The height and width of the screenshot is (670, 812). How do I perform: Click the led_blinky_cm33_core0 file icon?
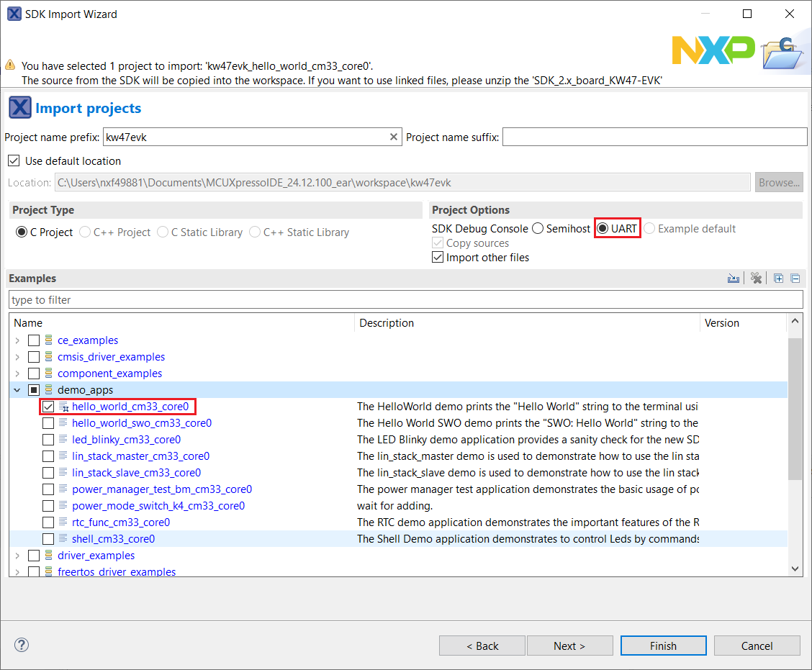[63, 440]
